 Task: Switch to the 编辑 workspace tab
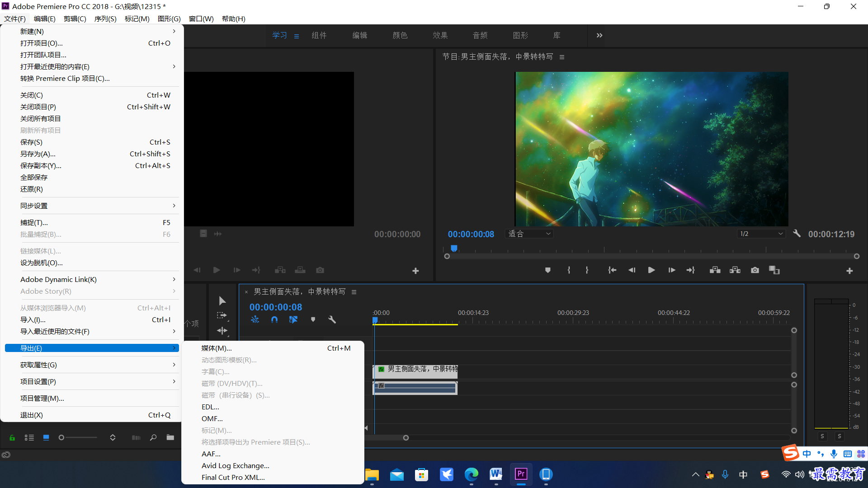point(360,35)
